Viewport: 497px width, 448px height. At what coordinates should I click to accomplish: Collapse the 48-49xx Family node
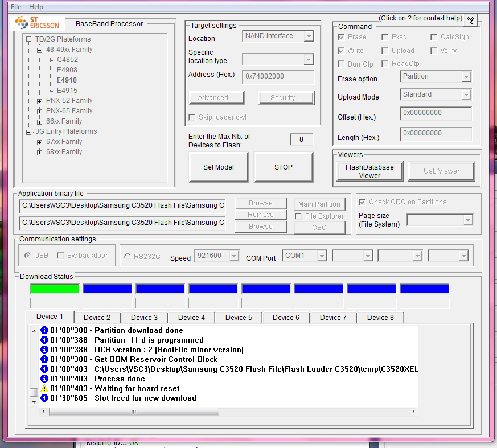click(40, 50)
